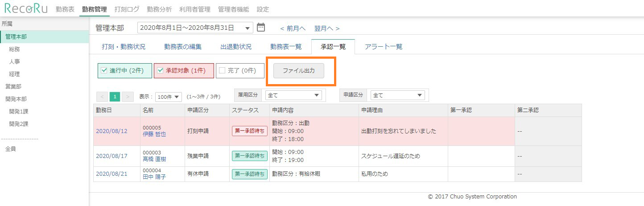Go to previous page arrow in pagination
Viewport: 644px width, 206px height.
102,97
